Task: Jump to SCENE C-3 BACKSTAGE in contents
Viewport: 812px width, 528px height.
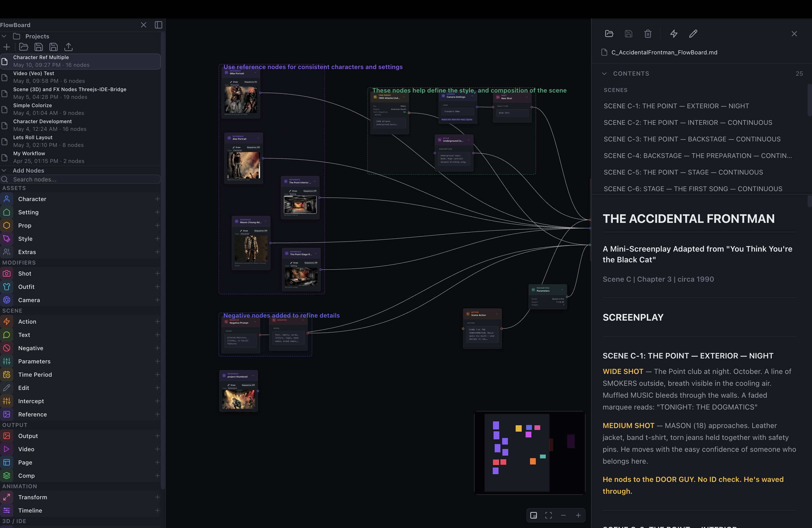Action: [x=692, y=139]
